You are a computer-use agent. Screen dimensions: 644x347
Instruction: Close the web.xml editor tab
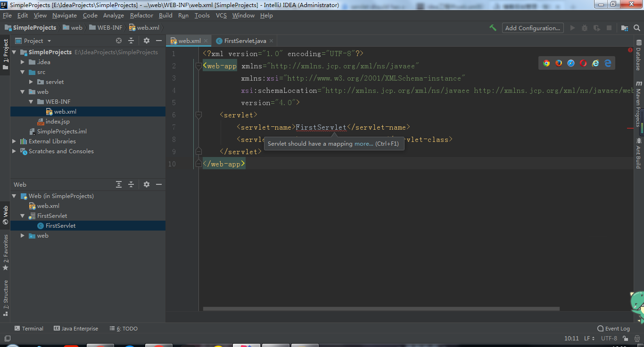206,41
